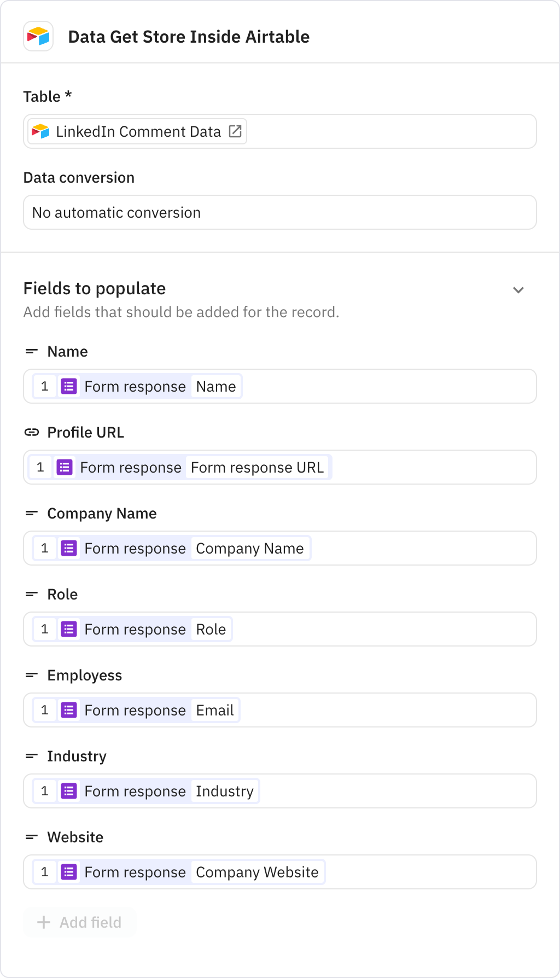Image resolution: width=560 pixels, height=978 pixels.
Task: Click inside the Profile URL input field
Action: click(x=280, y=467)
